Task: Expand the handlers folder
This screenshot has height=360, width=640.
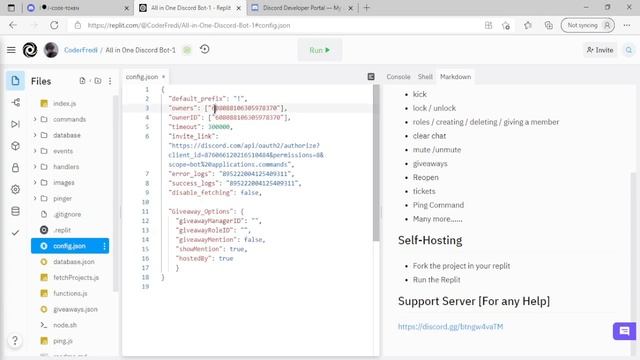Action: [35, 167]
